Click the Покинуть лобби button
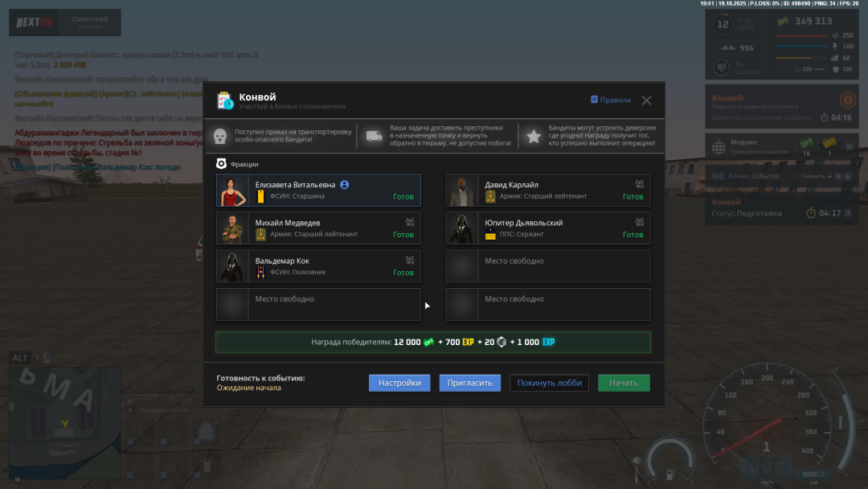This screenshot has width=868, height=489. point(549,383)
